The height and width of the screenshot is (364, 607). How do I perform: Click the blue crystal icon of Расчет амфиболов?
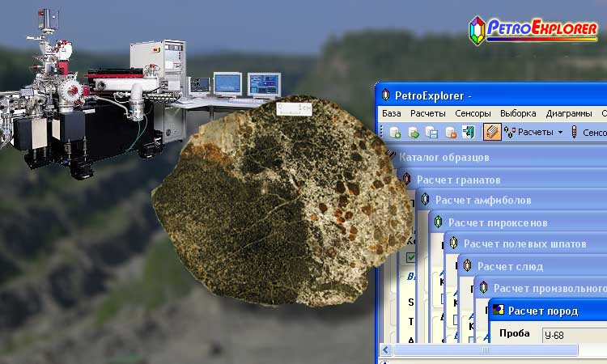coord(425,200)
